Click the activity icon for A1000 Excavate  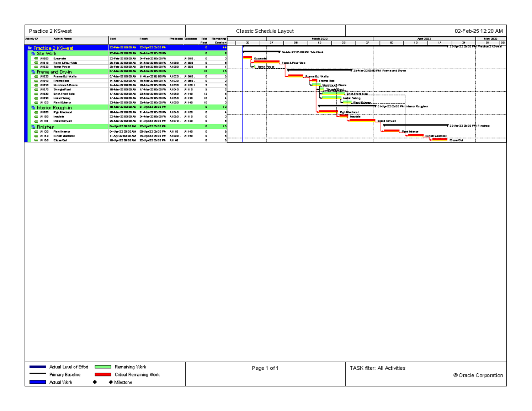[36, 59]
